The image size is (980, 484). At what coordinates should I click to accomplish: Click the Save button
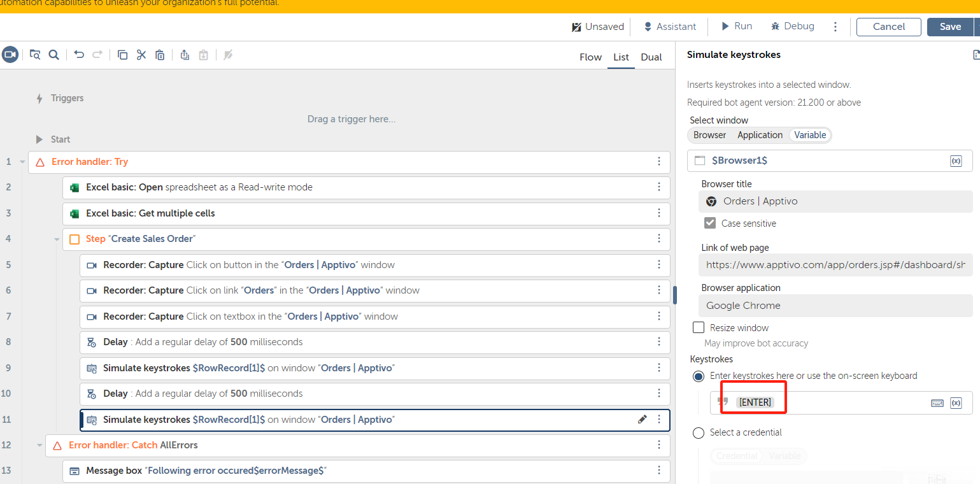950,26
